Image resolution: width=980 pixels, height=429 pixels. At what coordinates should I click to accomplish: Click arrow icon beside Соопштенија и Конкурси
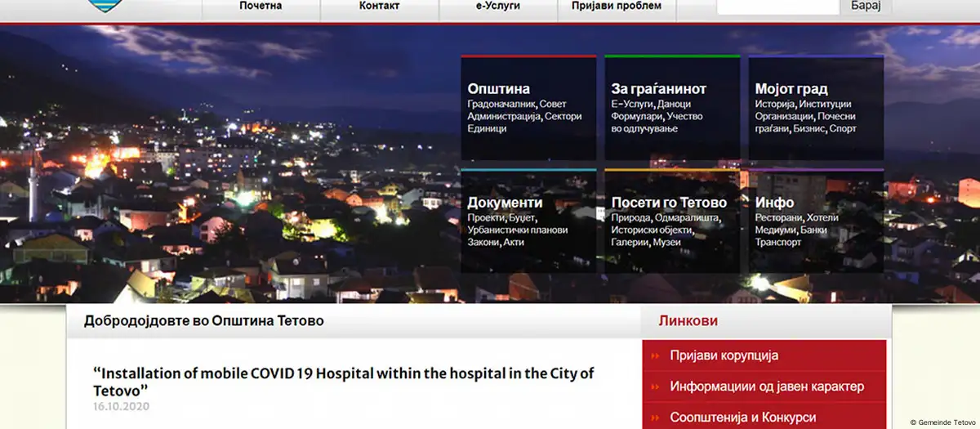click(655, 418)
